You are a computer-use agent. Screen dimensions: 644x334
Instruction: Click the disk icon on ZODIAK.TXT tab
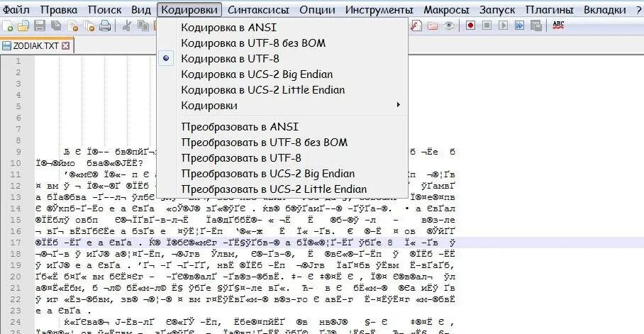(x=6, y=45)
